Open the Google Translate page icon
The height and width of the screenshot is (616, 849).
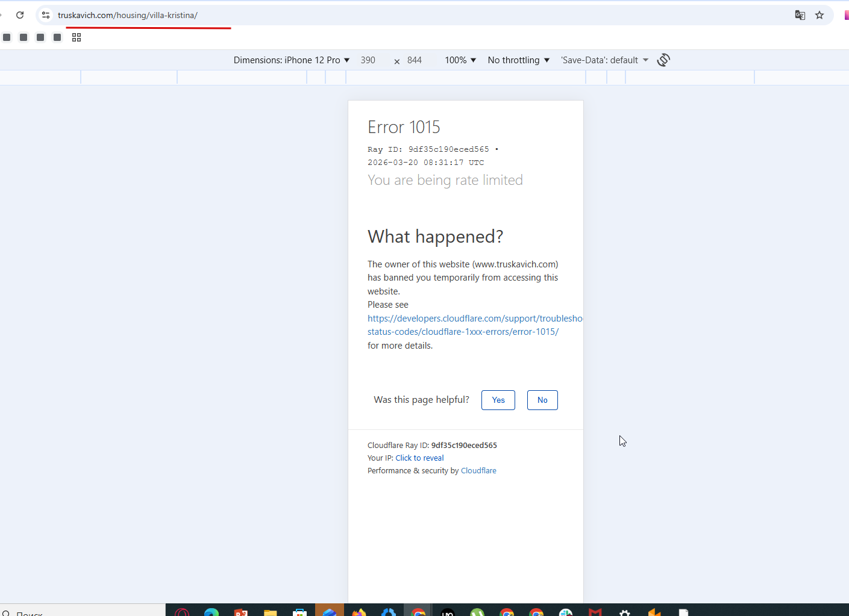(x=800, y=15)
